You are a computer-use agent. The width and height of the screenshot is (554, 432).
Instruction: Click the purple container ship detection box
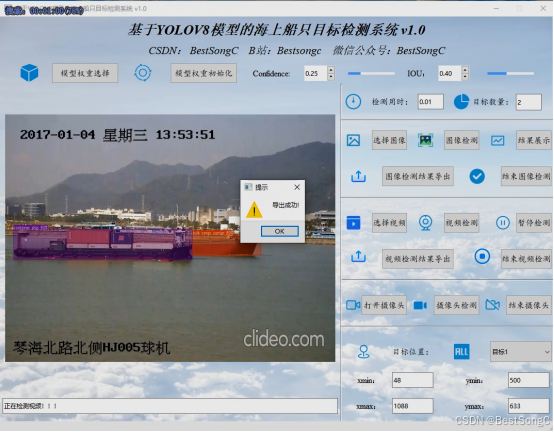coord(103,244)
